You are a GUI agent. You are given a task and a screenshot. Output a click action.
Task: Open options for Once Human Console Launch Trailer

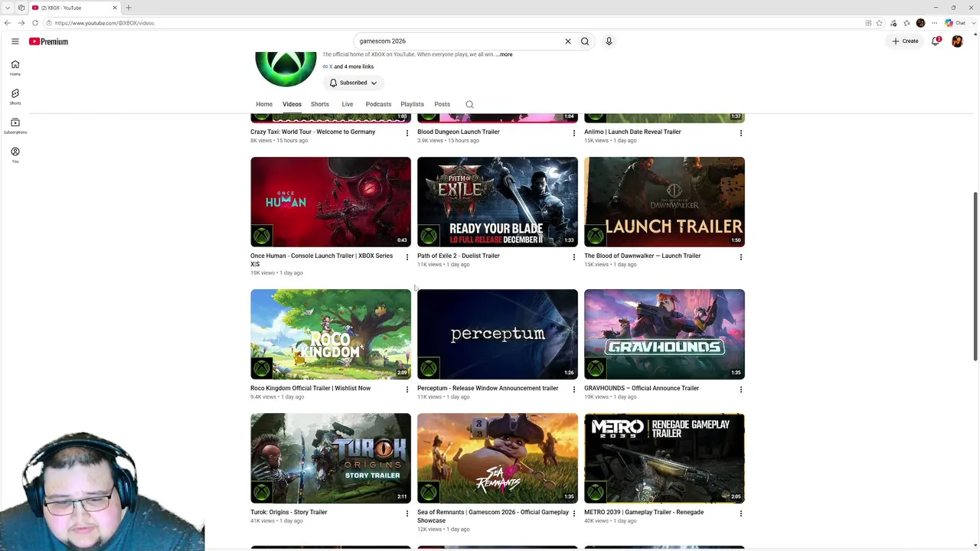[407, 257]
